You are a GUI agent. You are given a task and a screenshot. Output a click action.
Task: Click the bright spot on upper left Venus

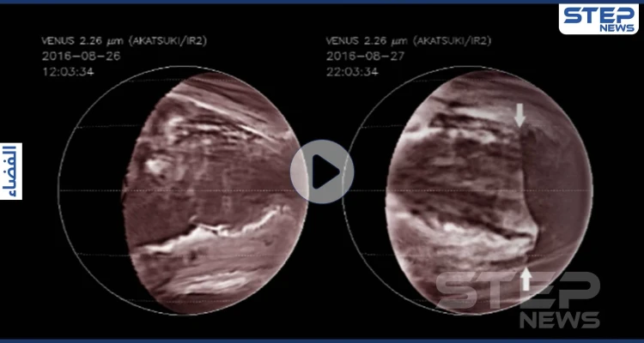(x=157, y=163)
